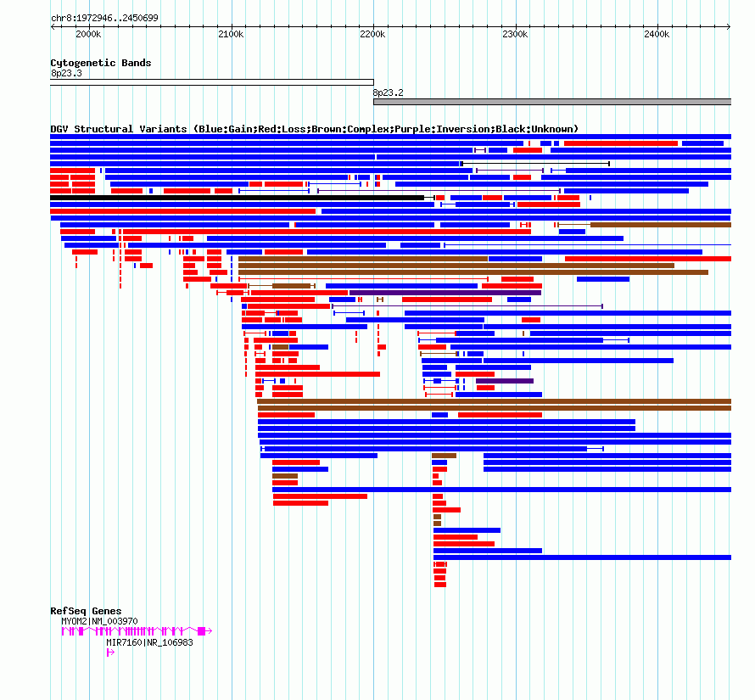755x700 pixels.
Task: Click the 2200k ruler label
Action: coord(372,34)
